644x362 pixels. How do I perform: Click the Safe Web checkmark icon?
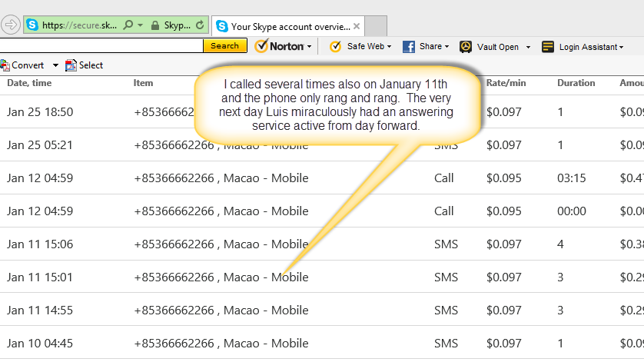(335, 47)
